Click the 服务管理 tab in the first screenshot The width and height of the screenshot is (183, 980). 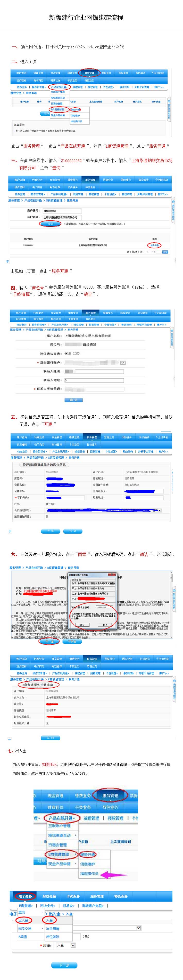click(x=90, y=73)
